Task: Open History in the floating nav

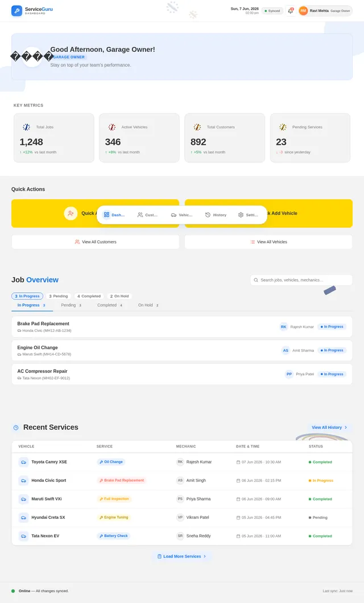Action: pos(216,215)
